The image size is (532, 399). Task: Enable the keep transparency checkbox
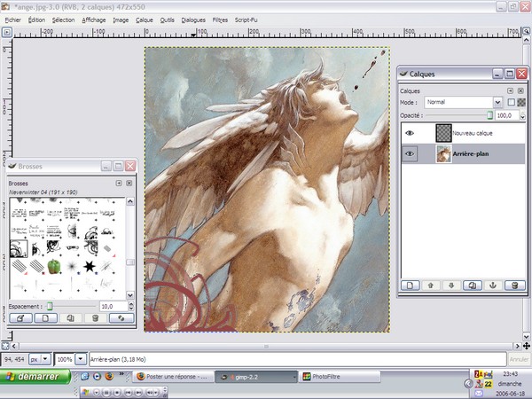point(510,102)
